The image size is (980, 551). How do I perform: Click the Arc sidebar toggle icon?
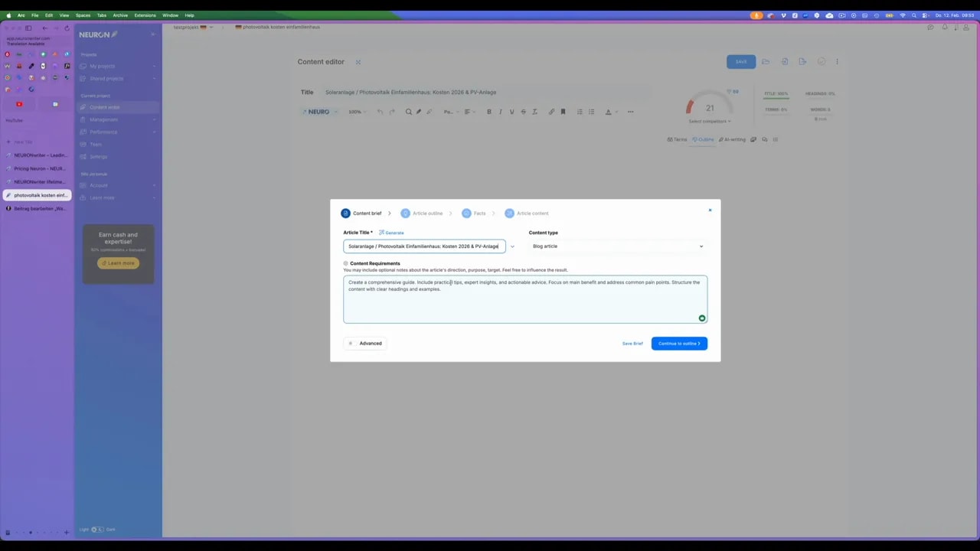[x=28, y=28]
